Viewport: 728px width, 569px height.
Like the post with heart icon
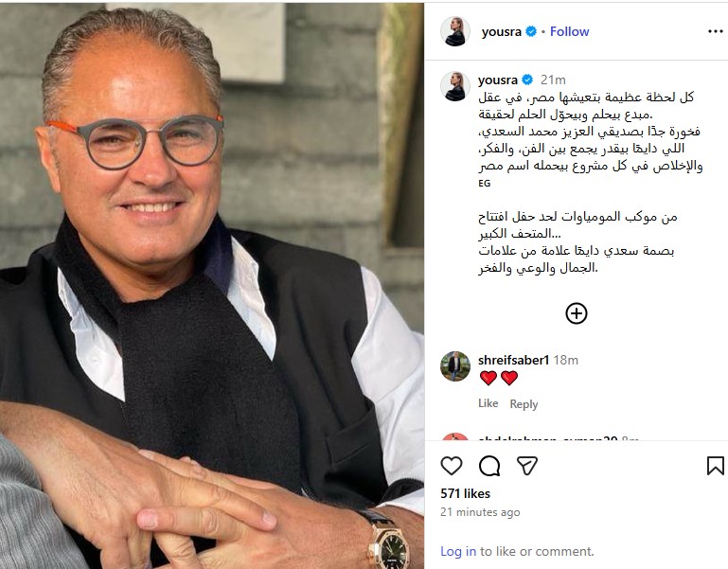(452, 466)
